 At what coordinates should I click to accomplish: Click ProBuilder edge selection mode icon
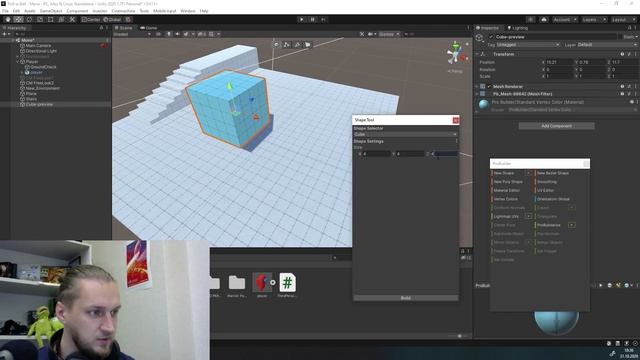tap(297, 44)
